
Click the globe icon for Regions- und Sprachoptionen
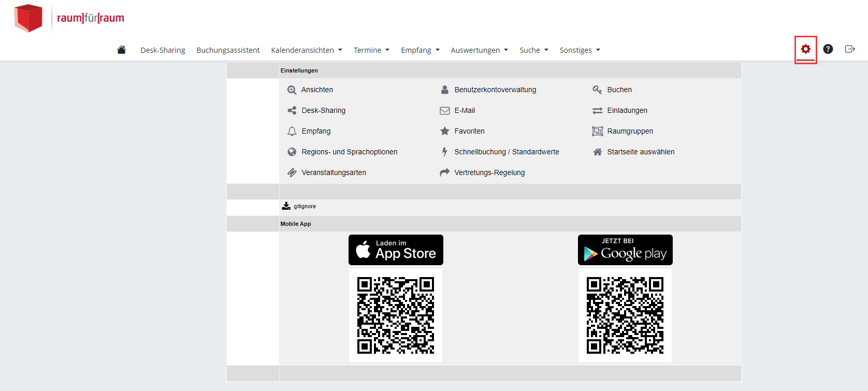(x=292, y=152)
